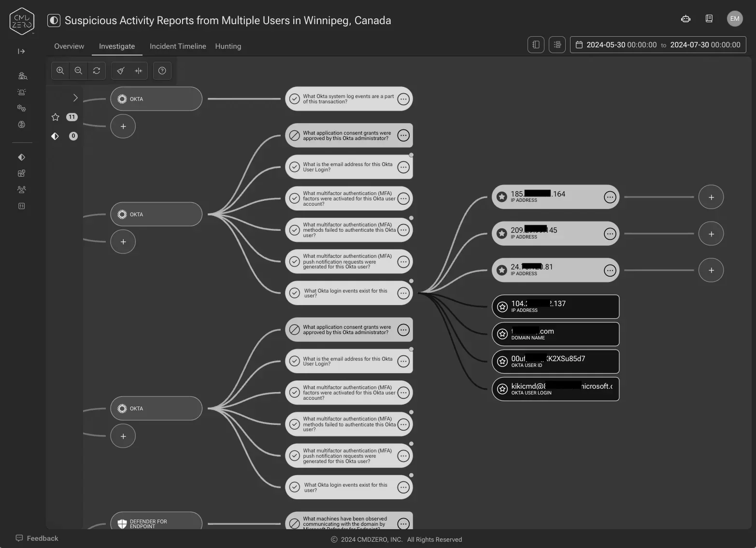
Task: Click the Feedback link
Action: pos(43,538)
